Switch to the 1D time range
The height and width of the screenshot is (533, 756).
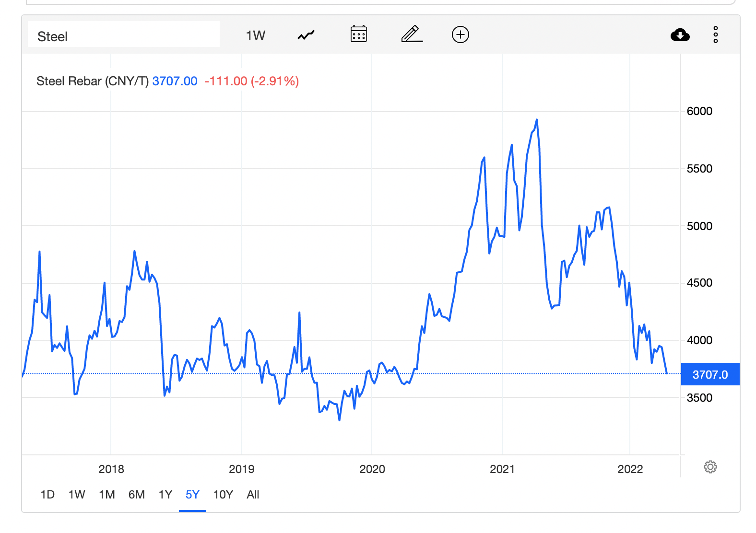[47, 495]
